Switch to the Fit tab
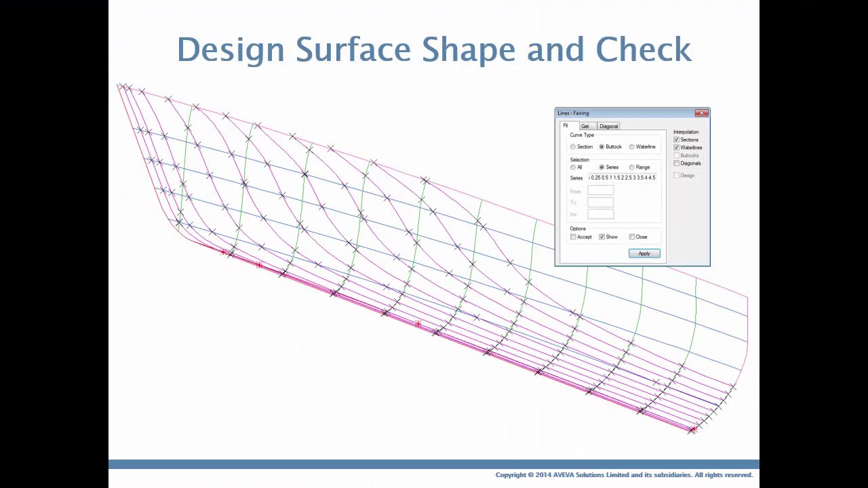868x488 pixels. pyautogui.click(x=566, y=125)
